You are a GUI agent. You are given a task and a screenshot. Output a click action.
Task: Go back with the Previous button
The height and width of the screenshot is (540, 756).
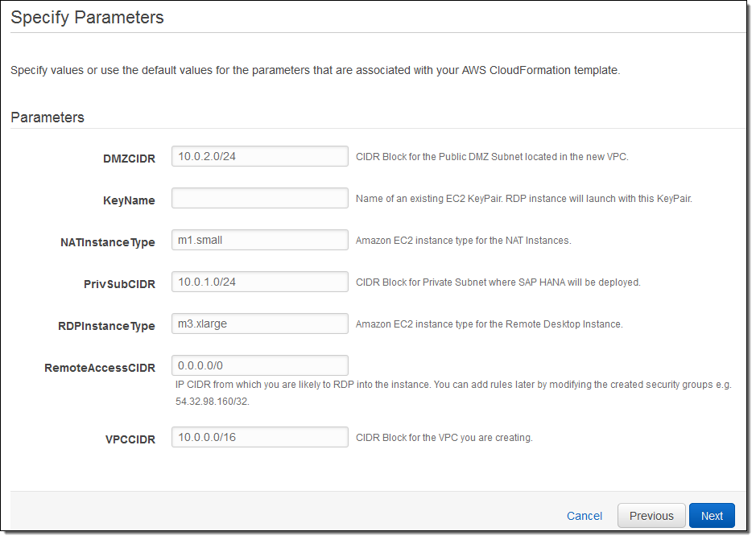[651, 516]
